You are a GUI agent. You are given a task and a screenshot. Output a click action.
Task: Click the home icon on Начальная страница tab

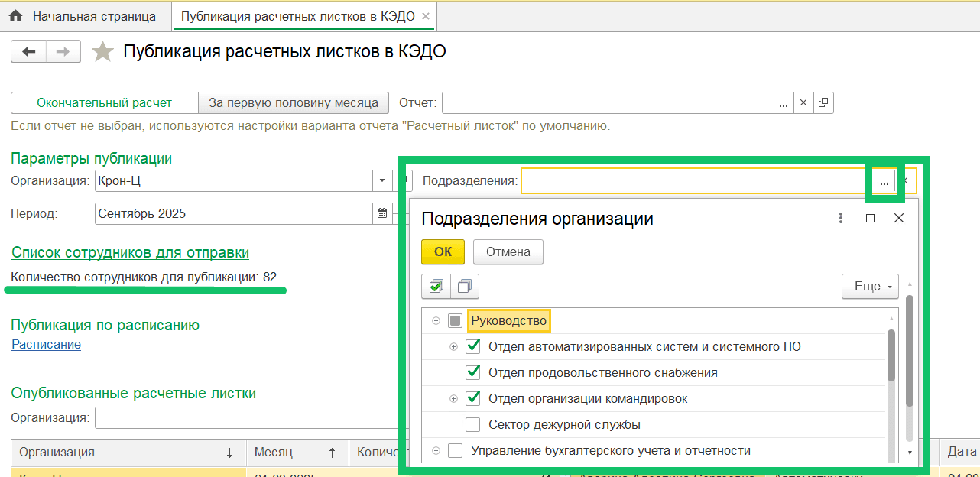pyautogui.click(x=15, y=16)
